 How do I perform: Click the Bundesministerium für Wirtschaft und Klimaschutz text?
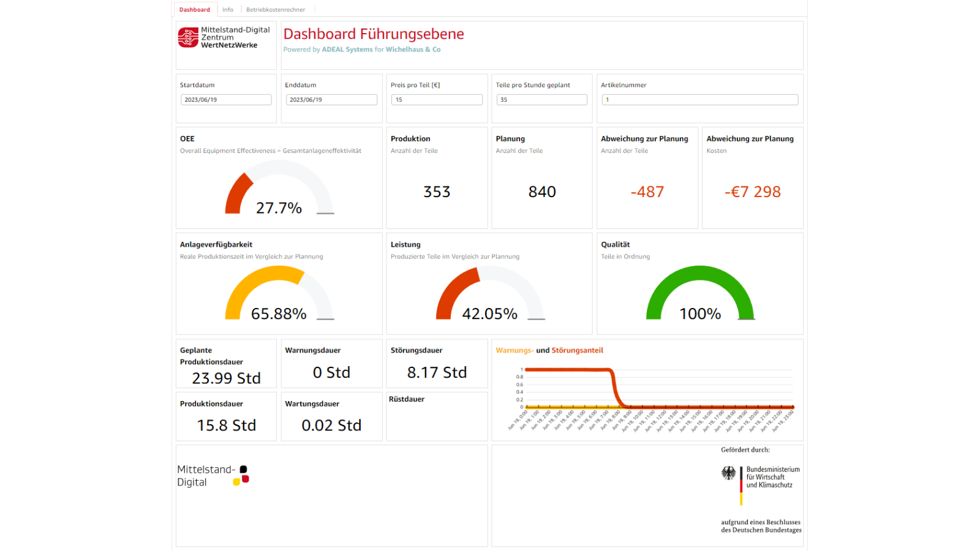tap(773, 477)
